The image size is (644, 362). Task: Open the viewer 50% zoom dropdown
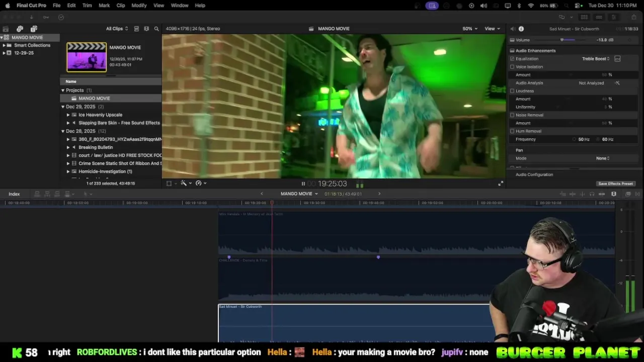[x=470, y=29]
